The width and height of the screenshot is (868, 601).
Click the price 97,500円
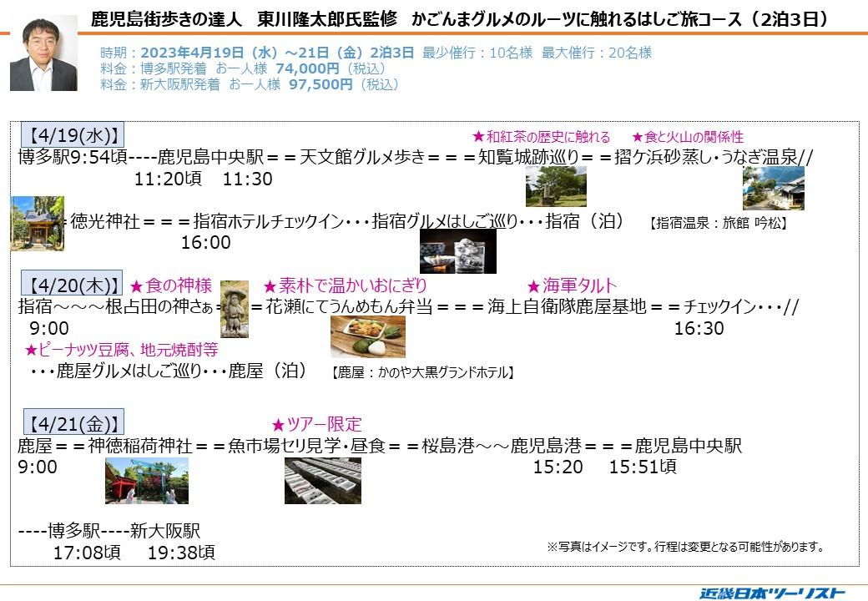[x=320, y=84]
